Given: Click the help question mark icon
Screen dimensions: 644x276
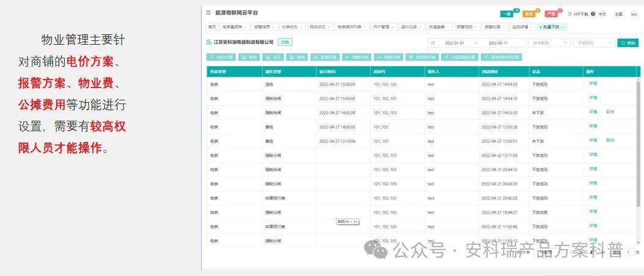Looking at the screenshot, I should click(x=593, y=13).
